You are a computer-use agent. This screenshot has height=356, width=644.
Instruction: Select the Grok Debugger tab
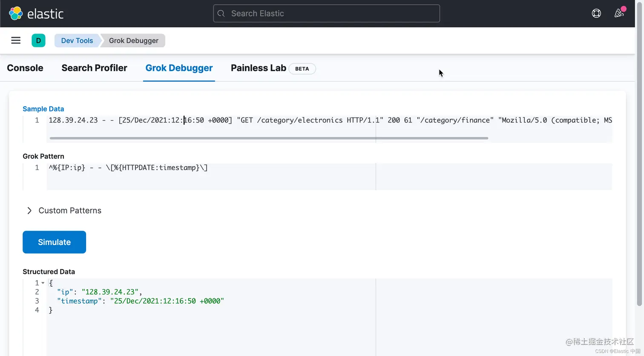click(x=179, y=68)
